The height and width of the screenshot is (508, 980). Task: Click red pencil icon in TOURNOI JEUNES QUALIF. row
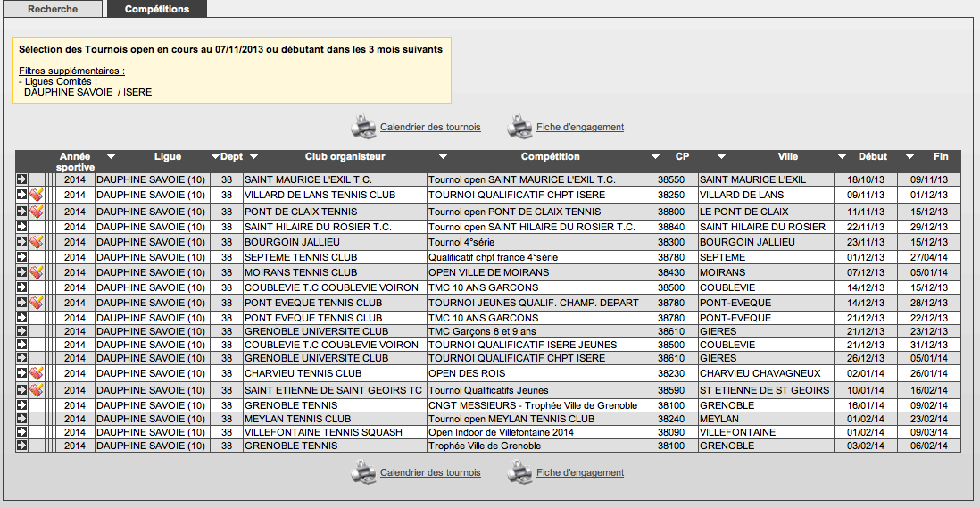tap(37, 303)
